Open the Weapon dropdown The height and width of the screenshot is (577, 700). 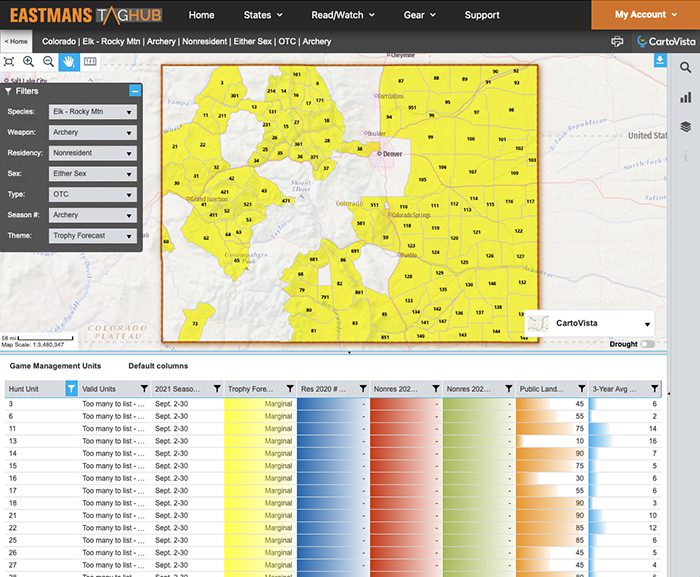[92, 132]
